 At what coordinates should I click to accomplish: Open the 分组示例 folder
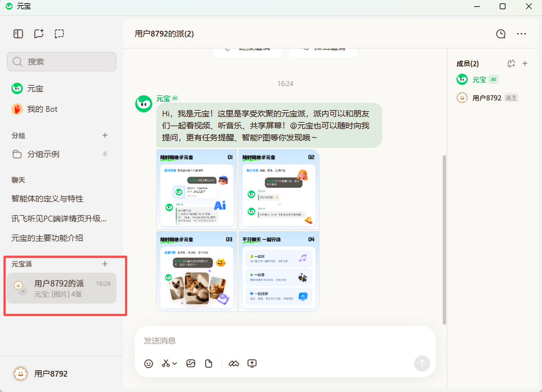click(43, 154)
